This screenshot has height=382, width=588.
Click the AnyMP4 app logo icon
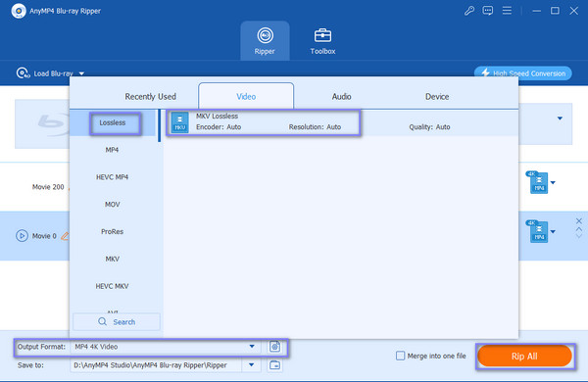19,11
